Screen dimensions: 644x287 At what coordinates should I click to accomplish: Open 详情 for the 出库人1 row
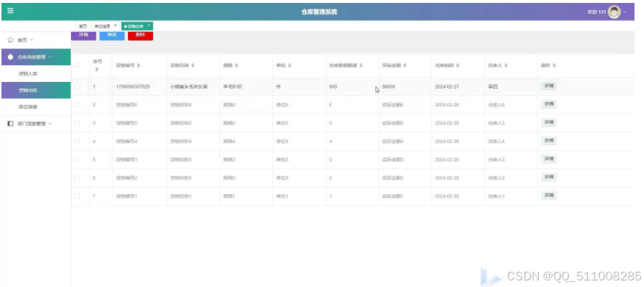point(549,195)
